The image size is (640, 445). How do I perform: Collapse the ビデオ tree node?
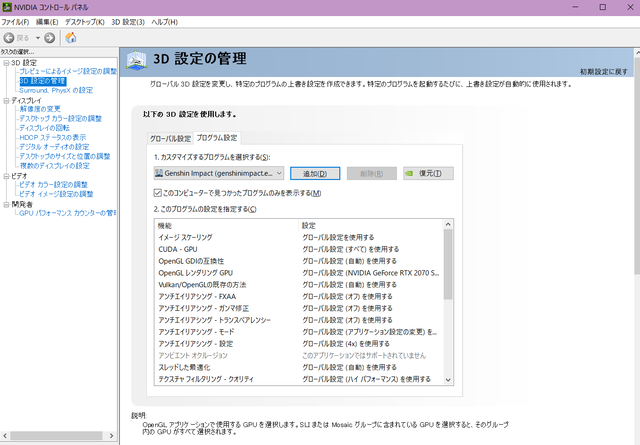pyautogui.click(x=6, y=176)
